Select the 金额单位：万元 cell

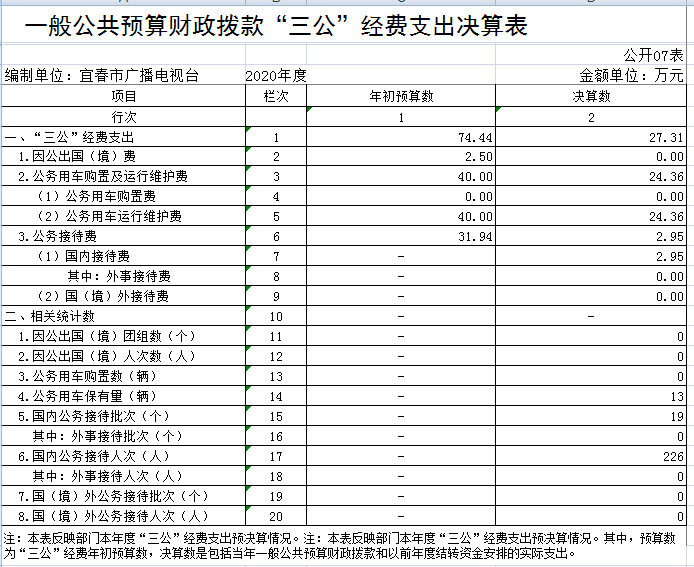pyautogui.click(x=632, y=75)
